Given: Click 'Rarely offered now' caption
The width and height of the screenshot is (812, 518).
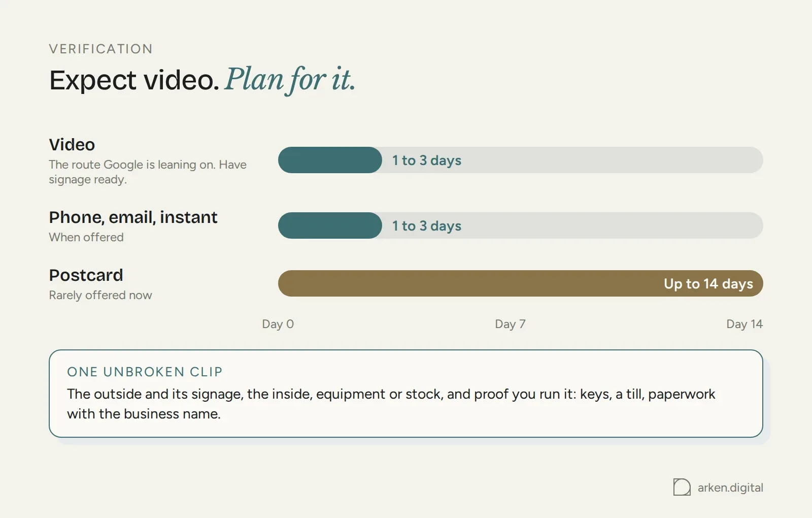Looking at the screenshot, I should pyautogui.click(x=100, y=295).
